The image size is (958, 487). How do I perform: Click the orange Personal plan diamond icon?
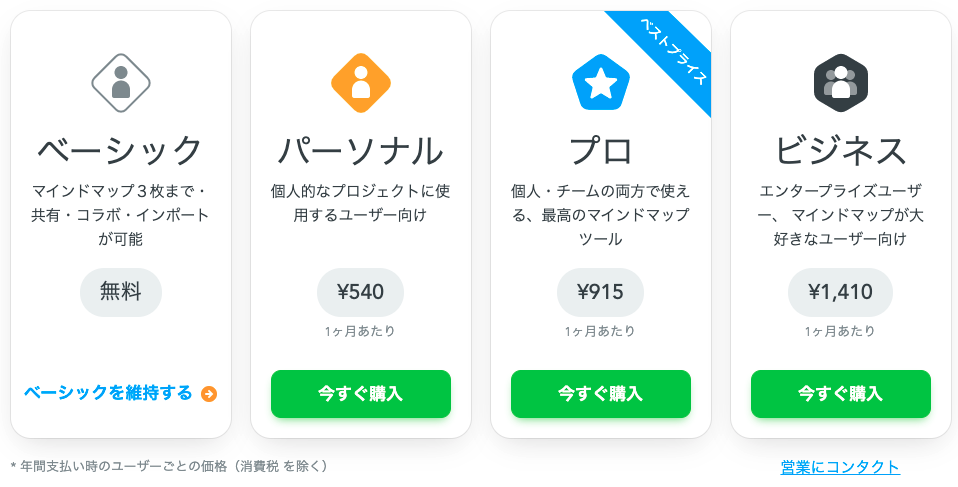pyautogui.click(x=360, y=82)
